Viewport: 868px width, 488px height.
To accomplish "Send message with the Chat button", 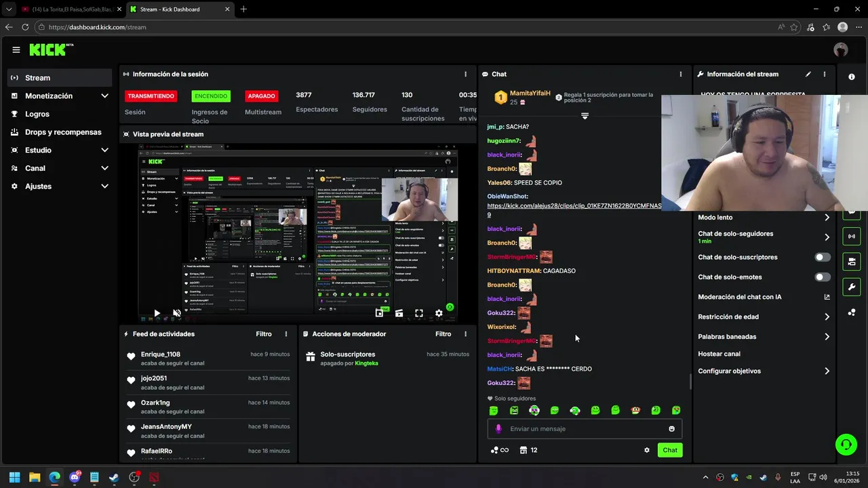I will [670, 450].
